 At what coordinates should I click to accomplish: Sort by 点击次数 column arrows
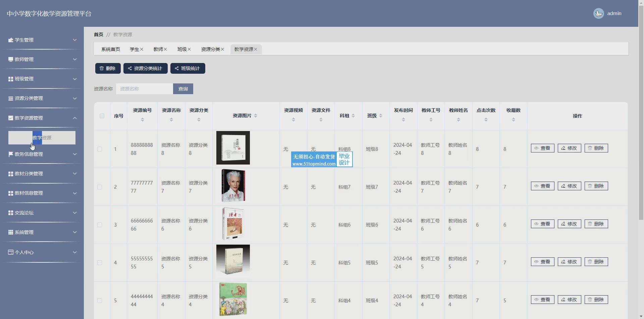pos(486,120)
